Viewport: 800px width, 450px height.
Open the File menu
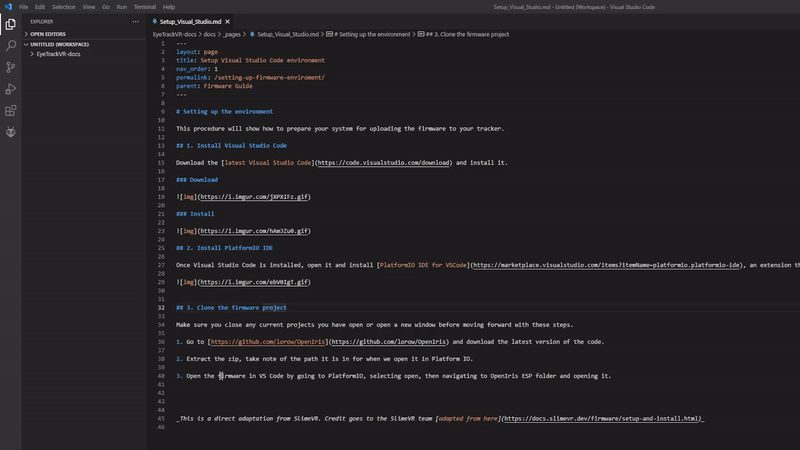pos(23,7)
